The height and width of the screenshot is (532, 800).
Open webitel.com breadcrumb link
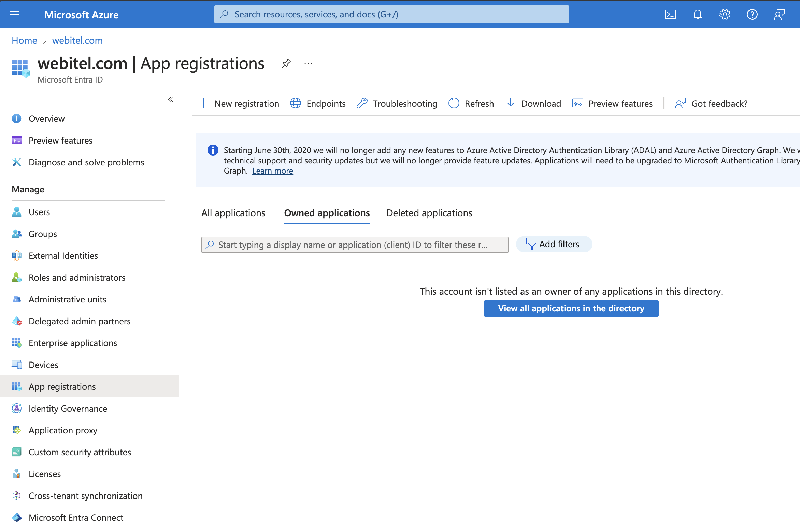tap(77, 40)
